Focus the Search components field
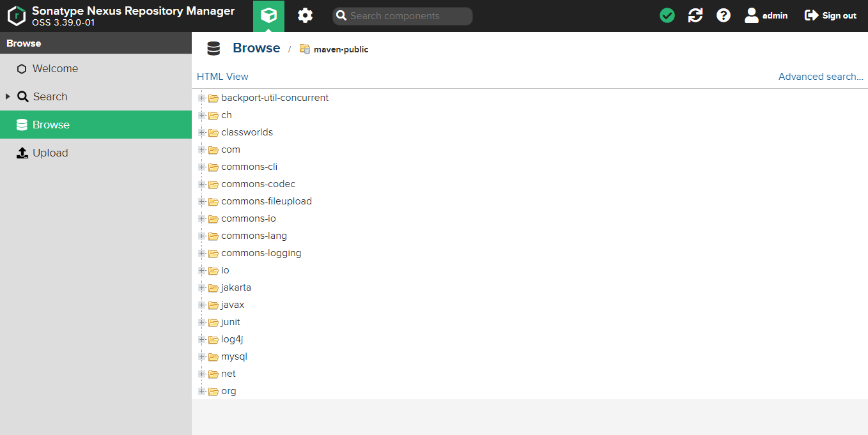Screen dimensions: 868x435 click(x=403, y=16)
